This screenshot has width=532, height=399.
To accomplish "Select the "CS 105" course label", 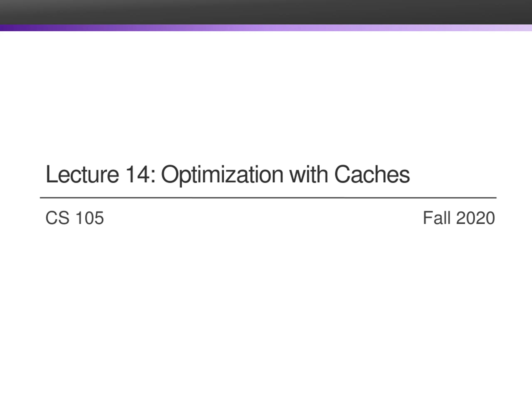I will point(75,218).
